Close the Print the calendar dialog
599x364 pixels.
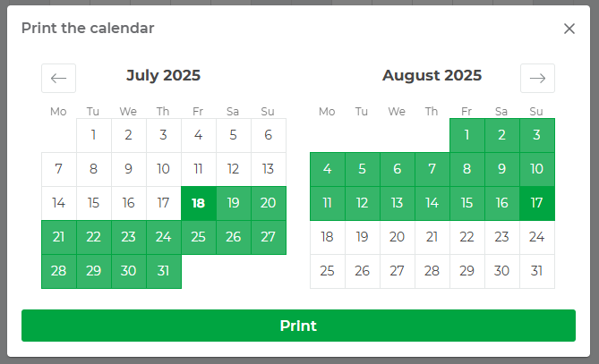coord(569,29)
